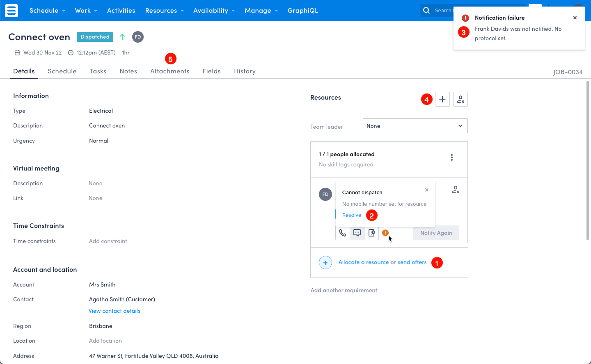591x364 pixels.
Task: Open the History tab
Action: (245, 71)
